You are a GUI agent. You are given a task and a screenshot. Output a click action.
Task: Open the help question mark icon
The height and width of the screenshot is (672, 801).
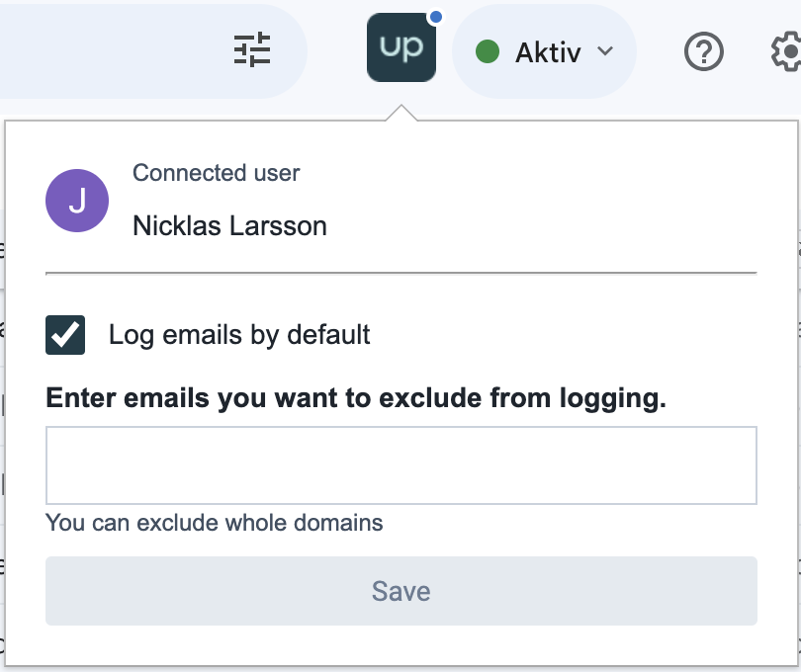(x=703, y=51)
